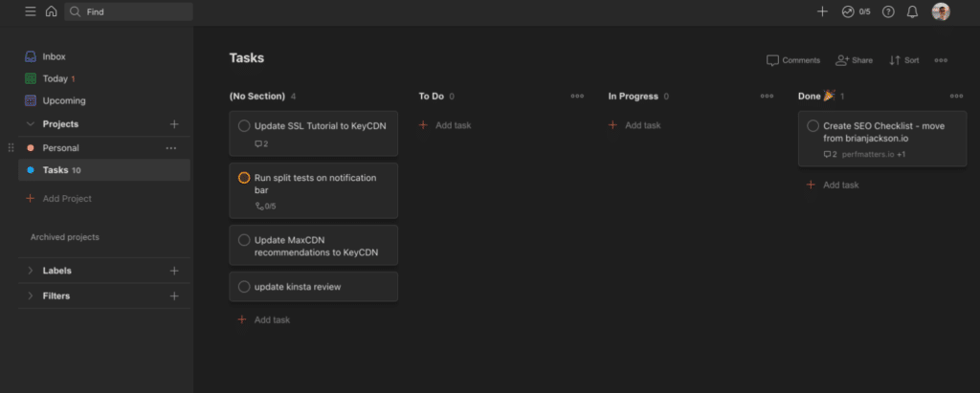Image resolution: width=980 pixels, height=393 pixels.
Task: Add a new project with Projects plus
Action: point(174,124)
